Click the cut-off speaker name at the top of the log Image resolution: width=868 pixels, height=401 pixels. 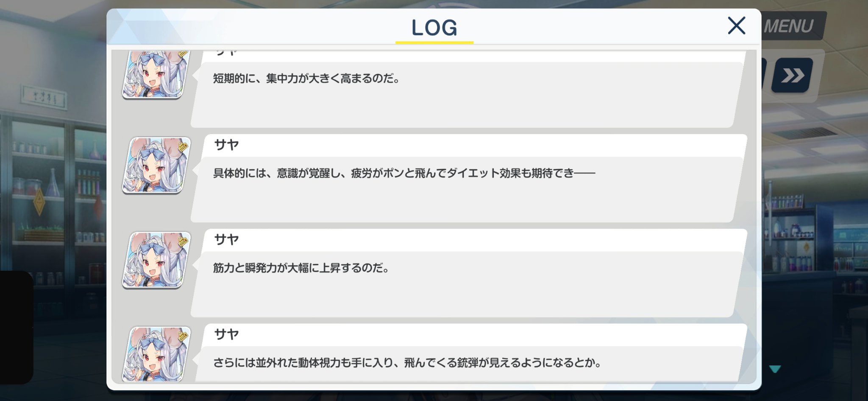point(227,53)
